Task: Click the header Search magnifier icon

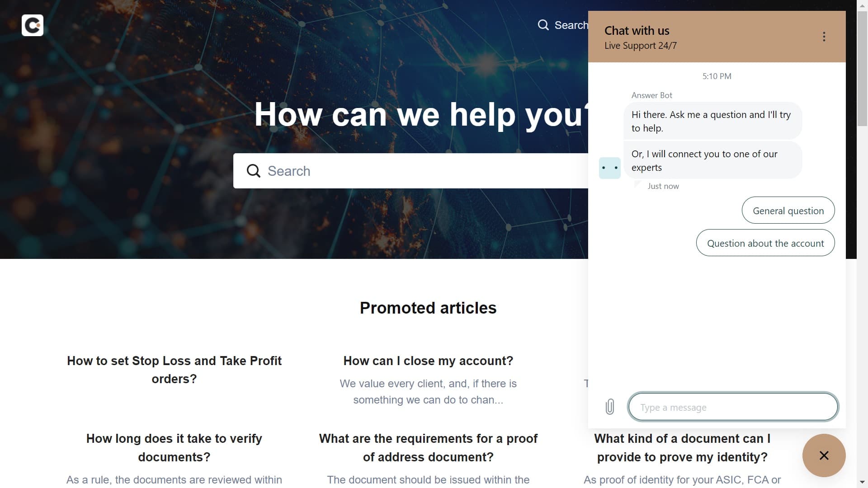Action: click(543, 25)
